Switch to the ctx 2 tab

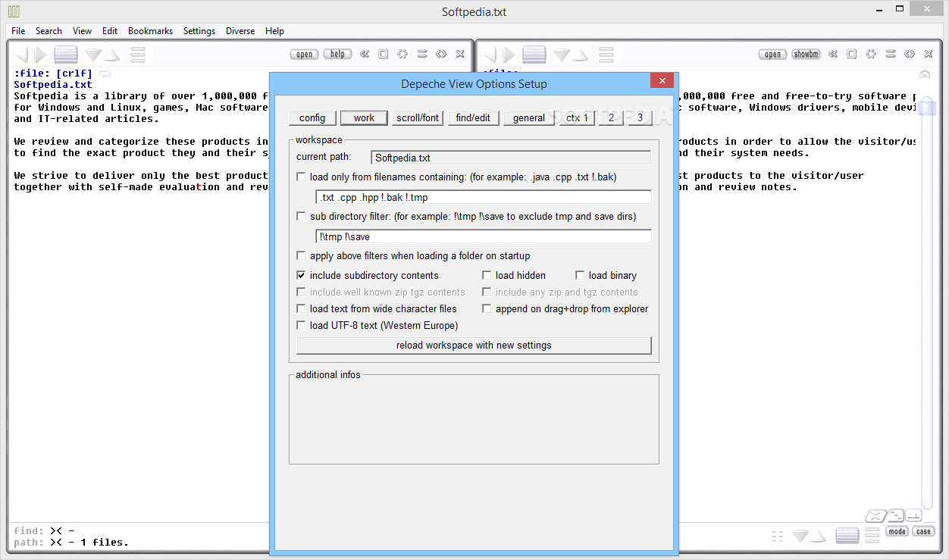[x=611, y=117]
